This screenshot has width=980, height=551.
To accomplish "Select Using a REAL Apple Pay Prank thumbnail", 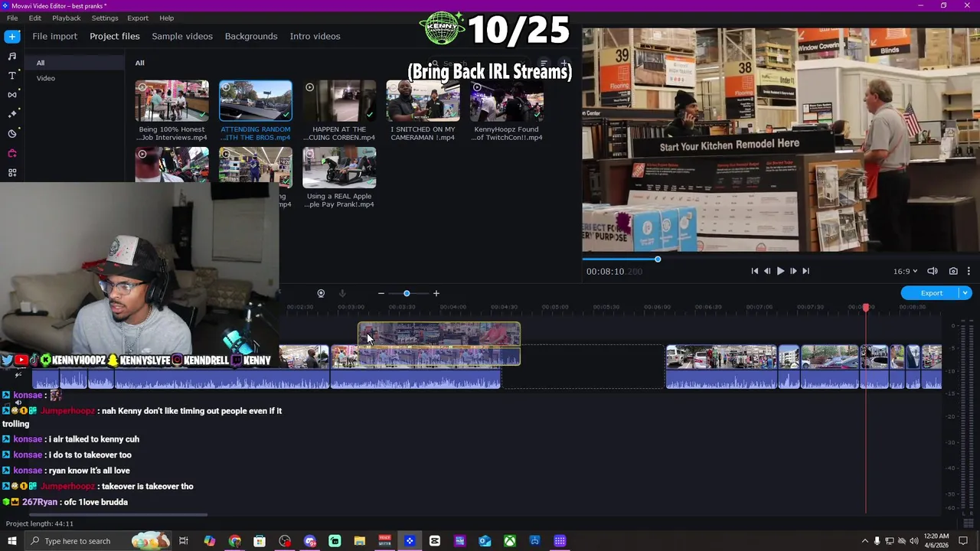I will 339,168.
